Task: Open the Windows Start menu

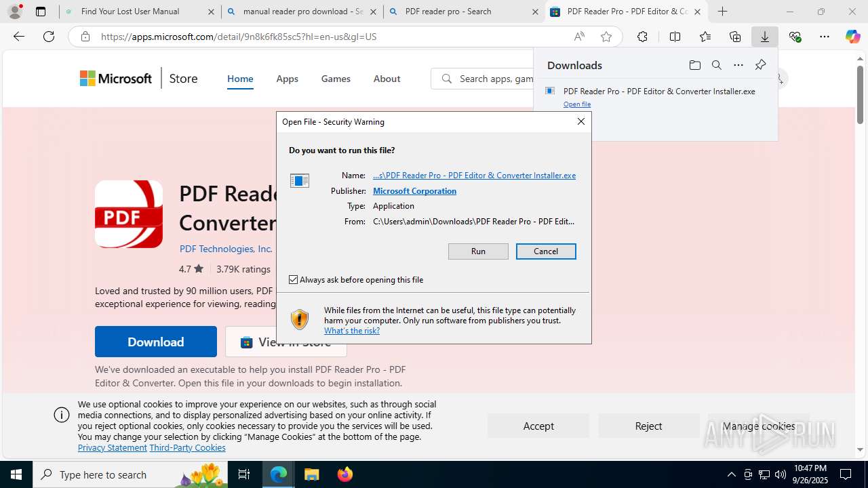Action: [16, 474]
